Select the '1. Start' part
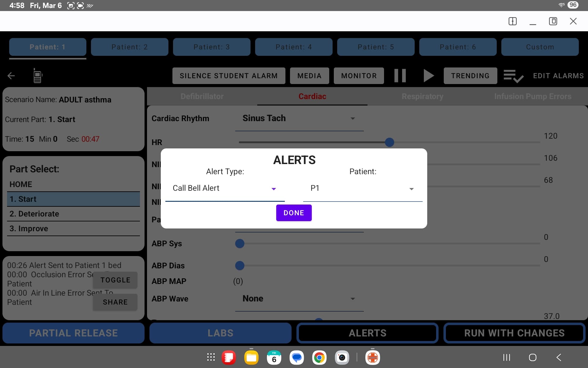588x368 pixels. [73, 199]
